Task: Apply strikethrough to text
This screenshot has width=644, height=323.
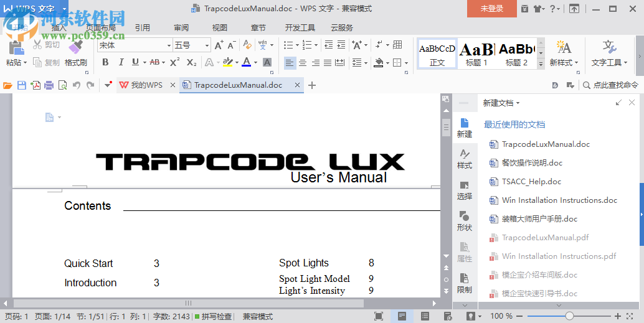Action: click(154, 62)
